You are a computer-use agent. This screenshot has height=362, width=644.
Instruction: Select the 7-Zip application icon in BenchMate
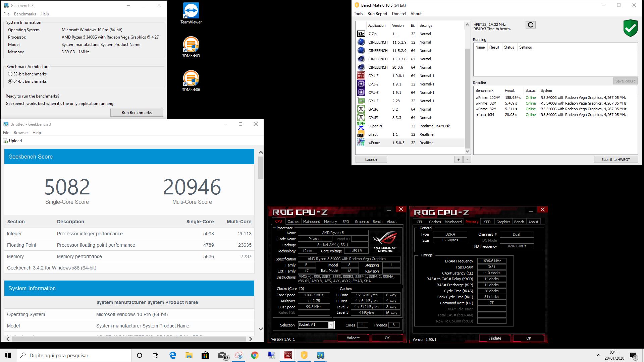click(361, 34)
